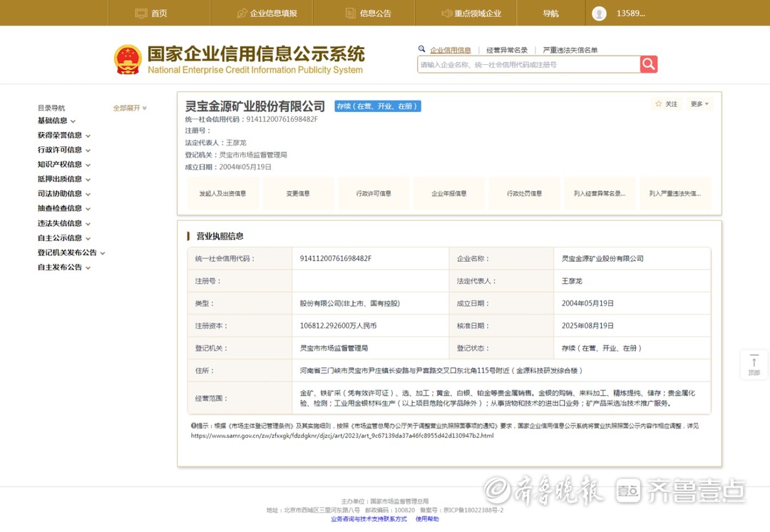
Task: Expand the 行政许可信息 sidebar section
Action: pos(64,150)
